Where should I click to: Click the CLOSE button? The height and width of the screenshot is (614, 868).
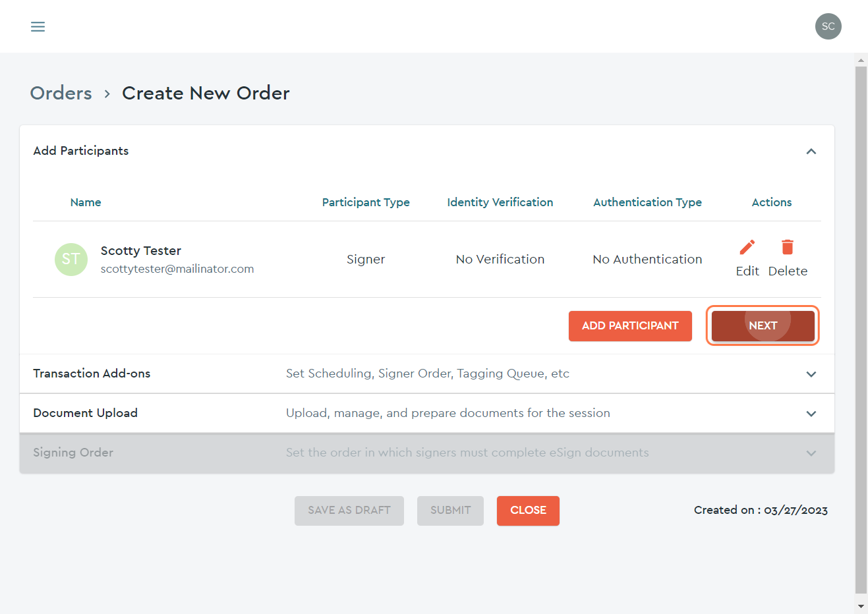click(x=528, y=511)
